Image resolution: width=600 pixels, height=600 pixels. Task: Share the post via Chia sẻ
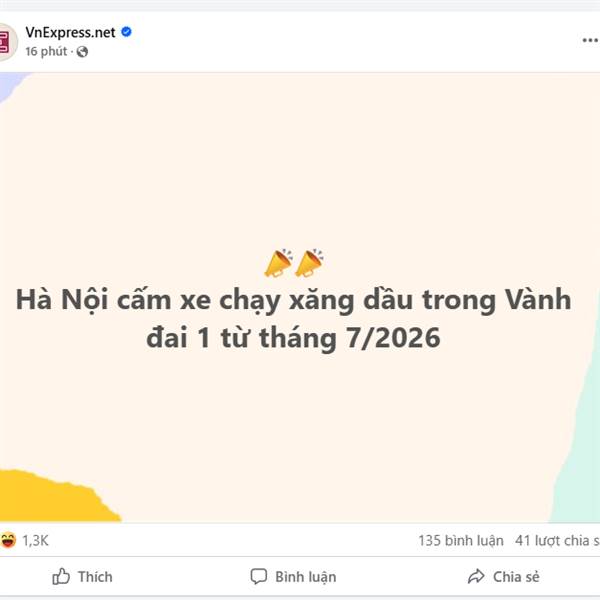point(504,576)
